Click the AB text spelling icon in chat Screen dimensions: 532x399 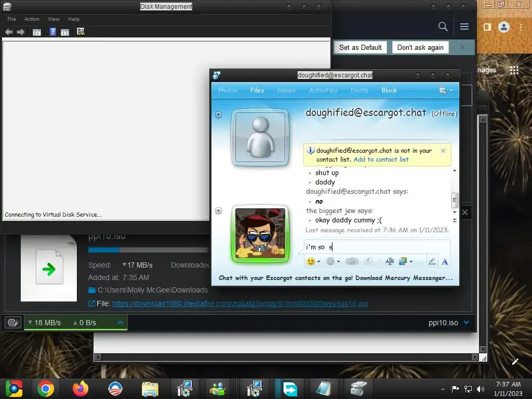[390, 261]
